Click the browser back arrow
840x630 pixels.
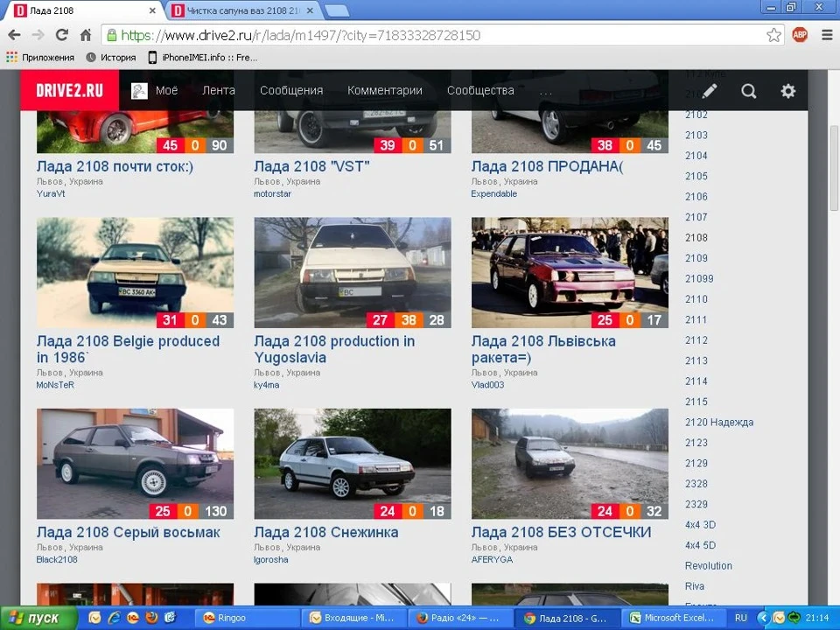[x=15, y=35]
